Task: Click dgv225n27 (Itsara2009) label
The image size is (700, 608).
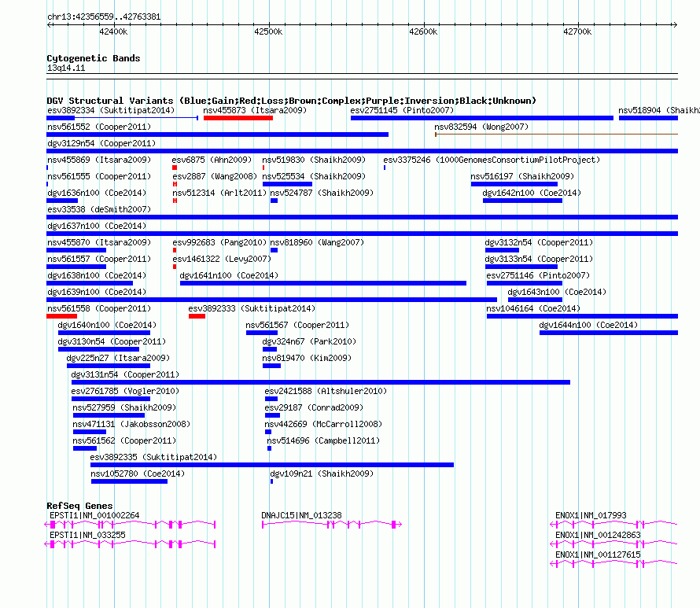Action: coord(118,358)
